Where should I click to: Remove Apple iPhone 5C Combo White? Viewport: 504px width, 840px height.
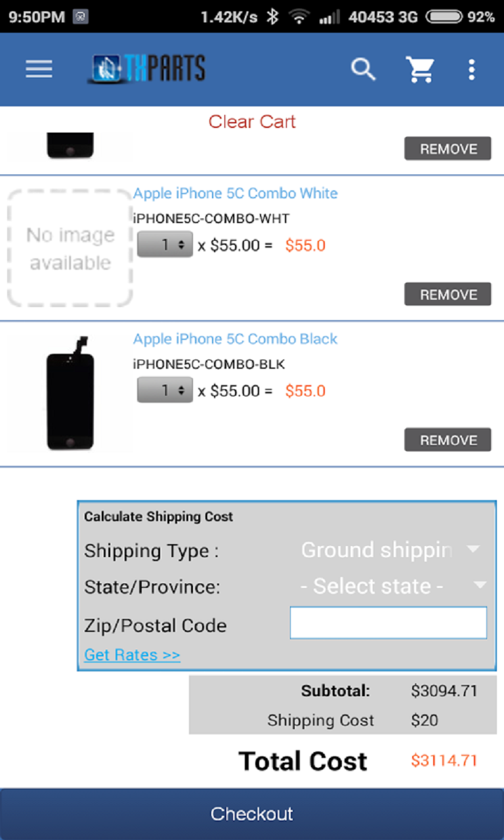pos(448,295)
